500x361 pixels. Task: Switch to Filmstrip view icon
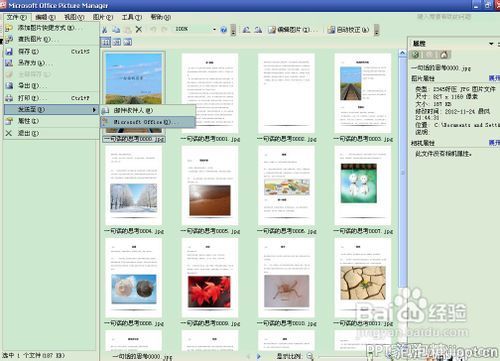(117, 42)
